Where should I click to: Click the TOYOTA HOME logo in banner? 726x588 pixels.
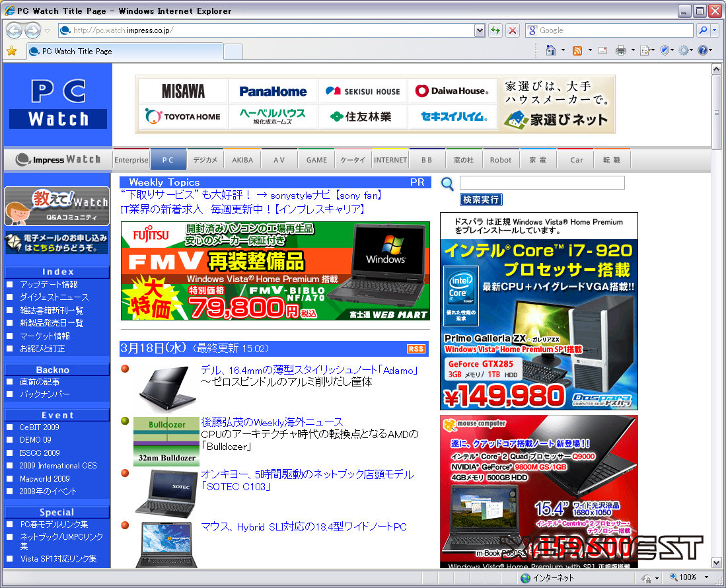[184, 117]
